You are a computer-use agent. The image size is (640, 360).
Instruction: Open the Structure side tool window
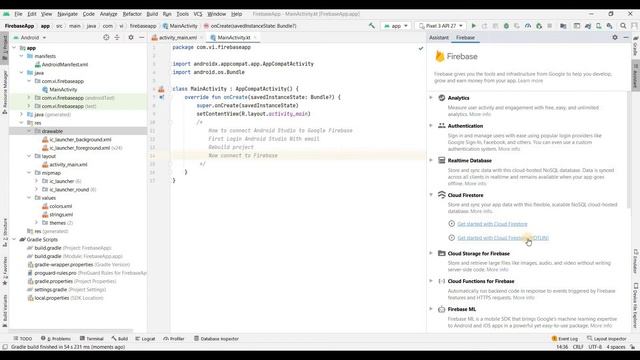(4, 233)
